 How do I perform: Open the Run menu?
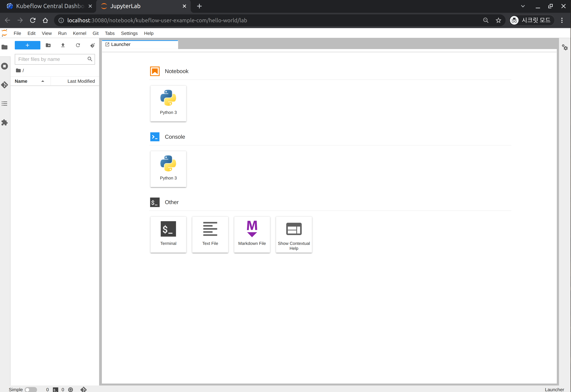tap(62, 33)
